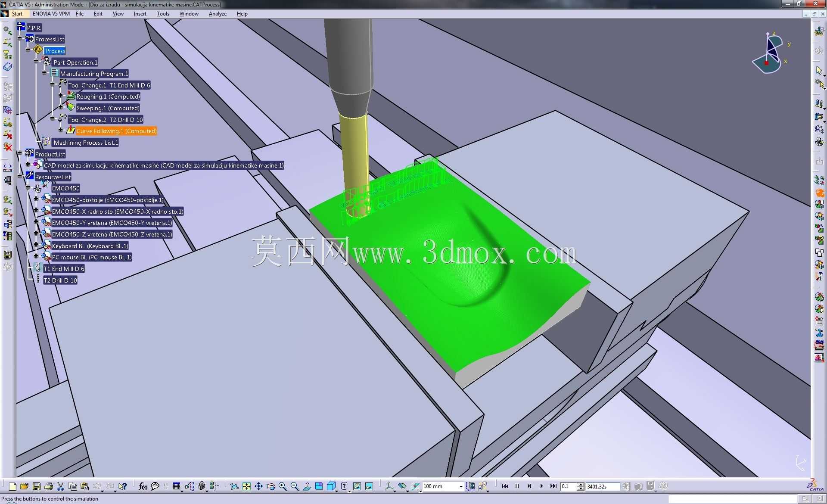Select the Pan view tool

[x=258, y=486]
